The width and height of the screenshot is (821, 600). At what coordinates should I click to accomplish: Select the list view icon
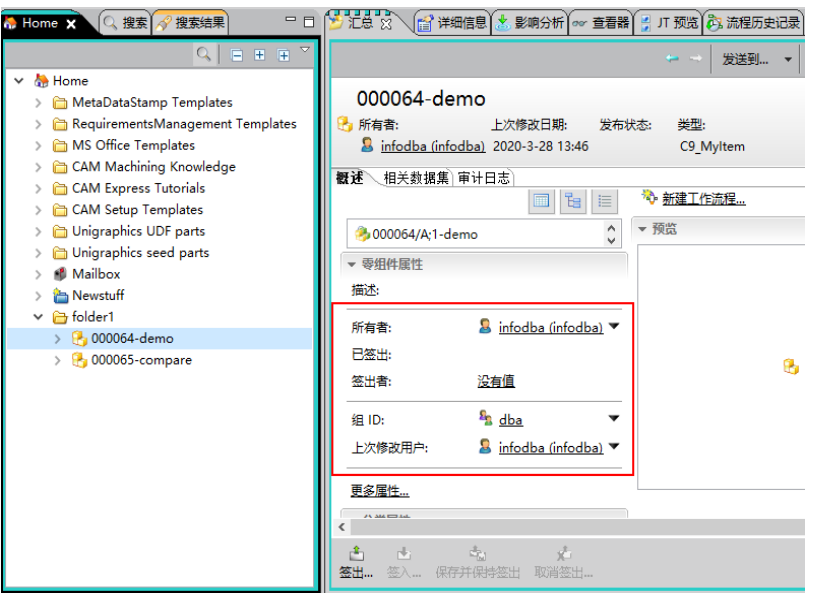click(604, 200)
